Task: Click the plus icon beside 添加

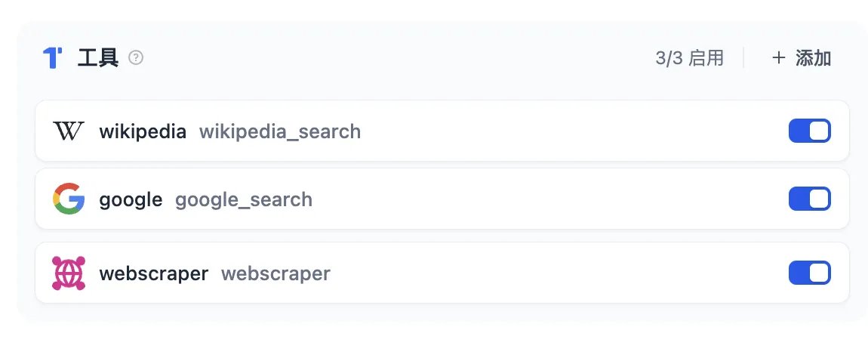Action: 779,58
